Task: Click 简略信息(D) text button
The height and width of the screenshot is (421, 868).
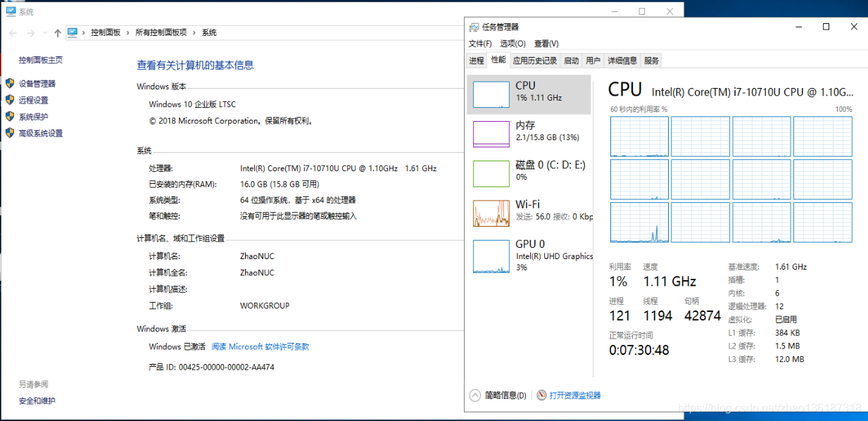Action: pos(505,396)
